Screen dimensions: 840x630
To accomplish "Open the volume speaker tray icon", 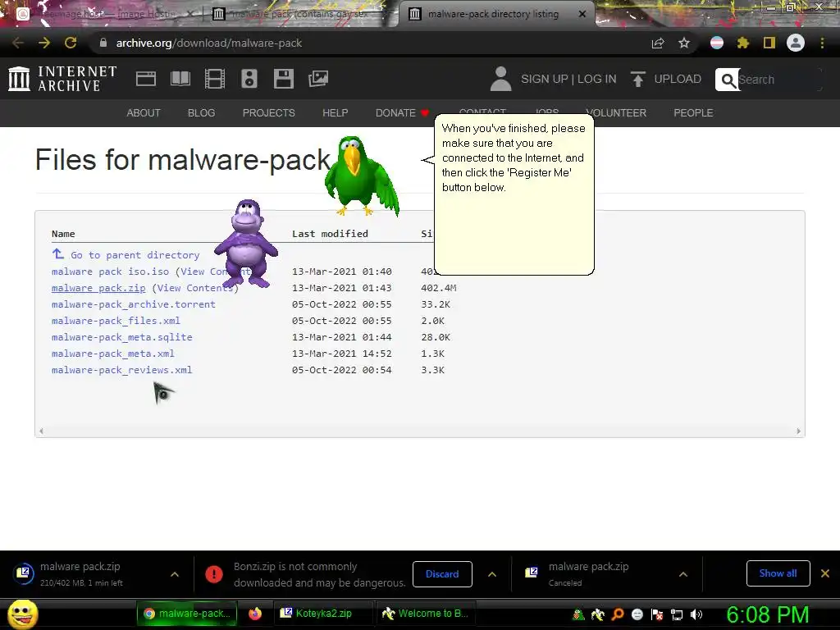I will [x=696, y=614].
